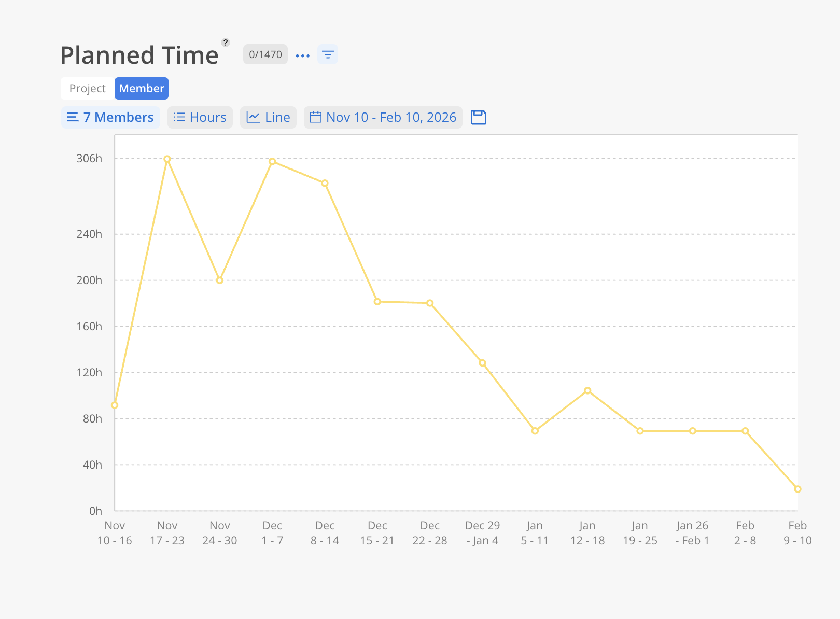The width and height of the screenshot is (840, 619).
Task: Click the Jan 5 - 11 data point
Action: tap(535, 431)
